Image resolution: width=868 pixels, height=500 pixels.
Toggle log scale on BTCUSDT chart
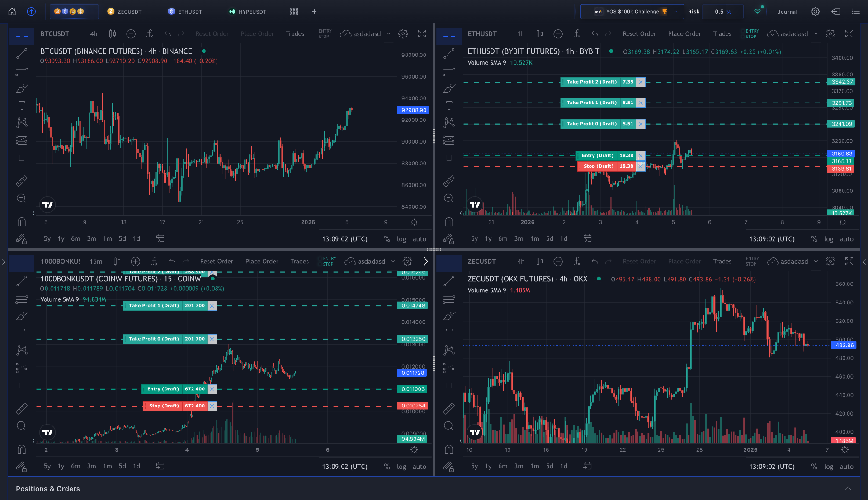point(401,239)
